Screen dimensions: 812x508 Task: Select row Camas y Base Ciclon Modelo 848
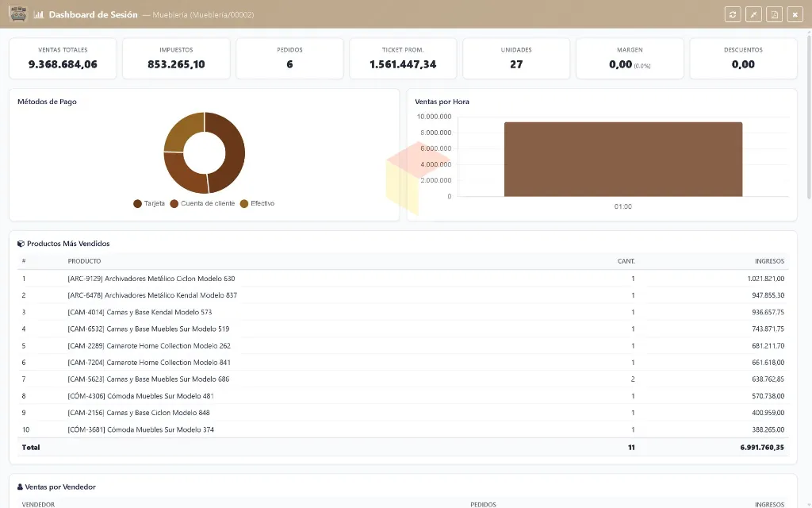coord(403,413)
